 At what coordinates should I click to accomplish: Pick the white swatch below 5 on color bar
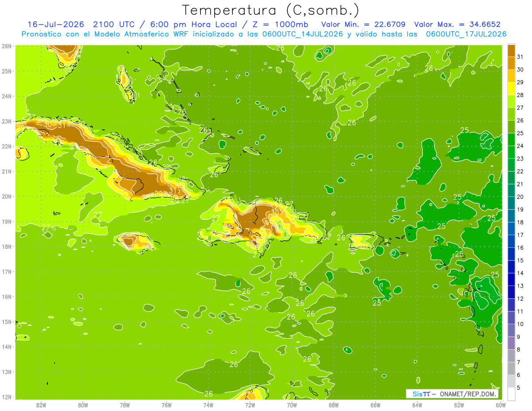pos(511,394)
